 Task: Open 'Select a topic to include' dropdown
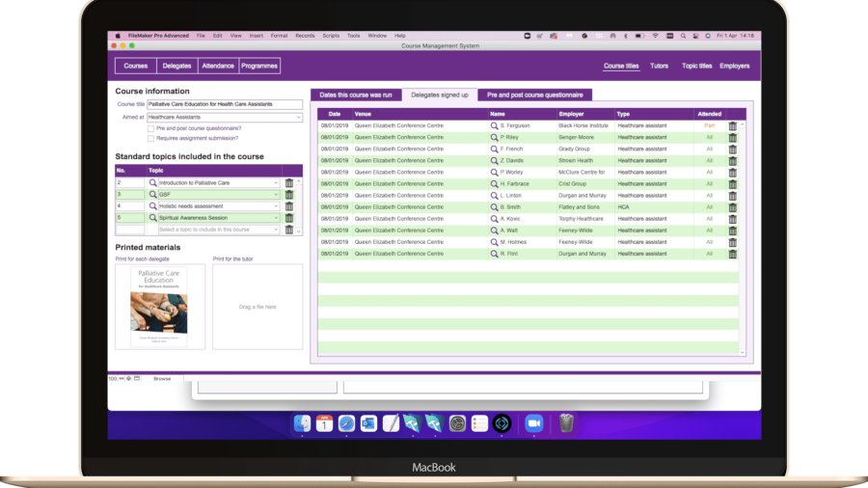tap(275, 230)
